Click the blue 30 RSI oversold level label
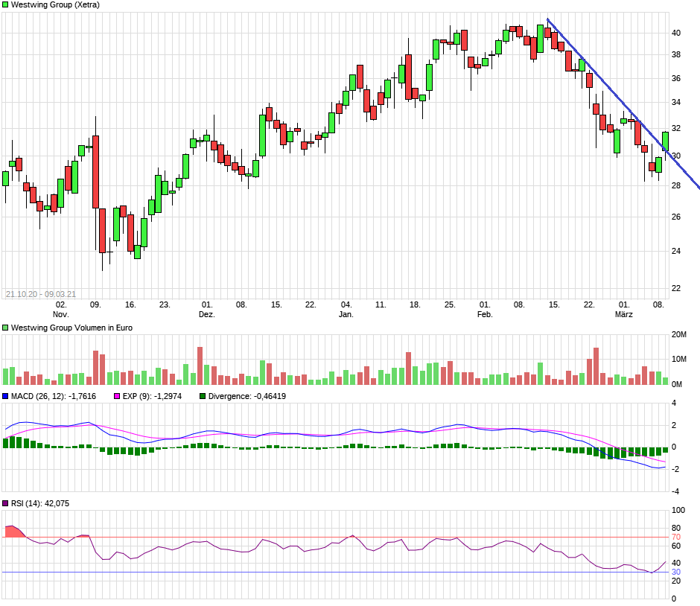Screen dimensions: 700x606 [x=678, y=572]
